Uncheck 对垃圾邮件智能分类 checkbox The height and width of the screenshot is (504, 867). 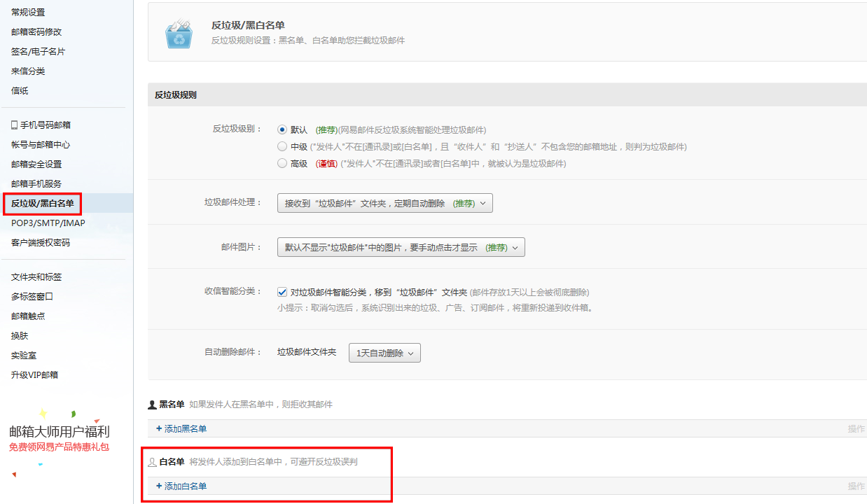(282, 292)
